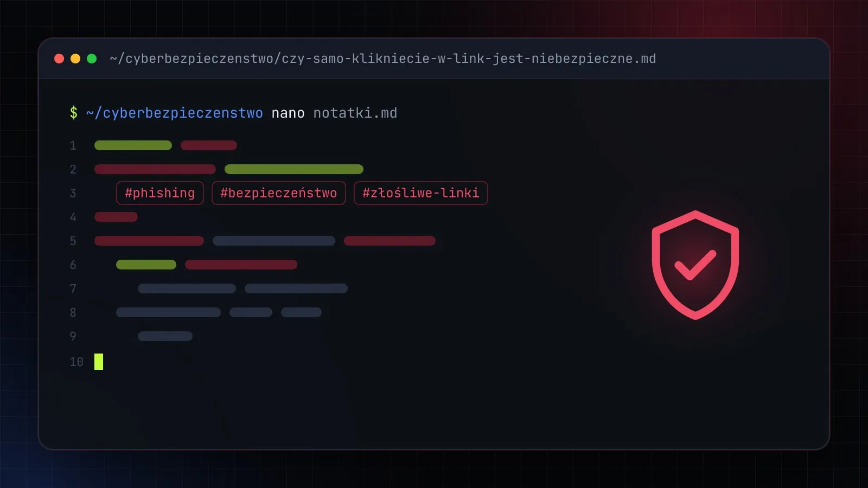Image resolution: width=868 pixels, height=488 pixels.
Task: Click the pink shield checkmark icon
Action: (x=695, y=265)
